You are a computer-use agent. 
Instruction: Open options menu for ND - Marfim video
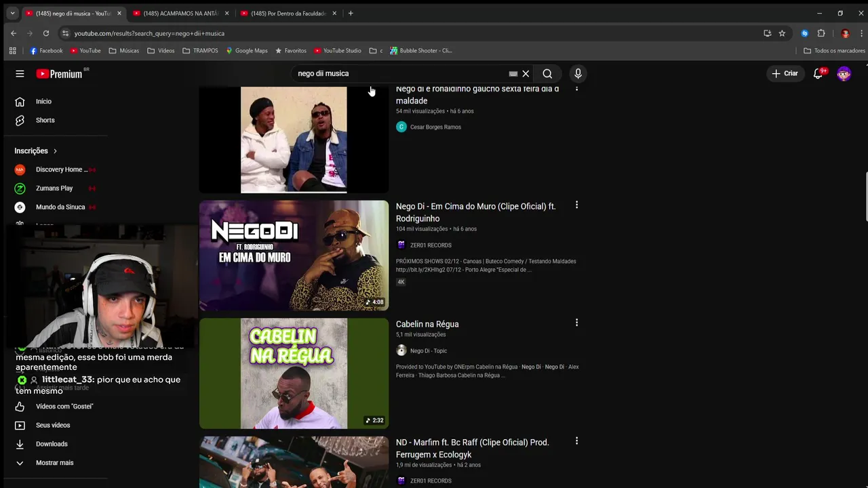[576, 441]
